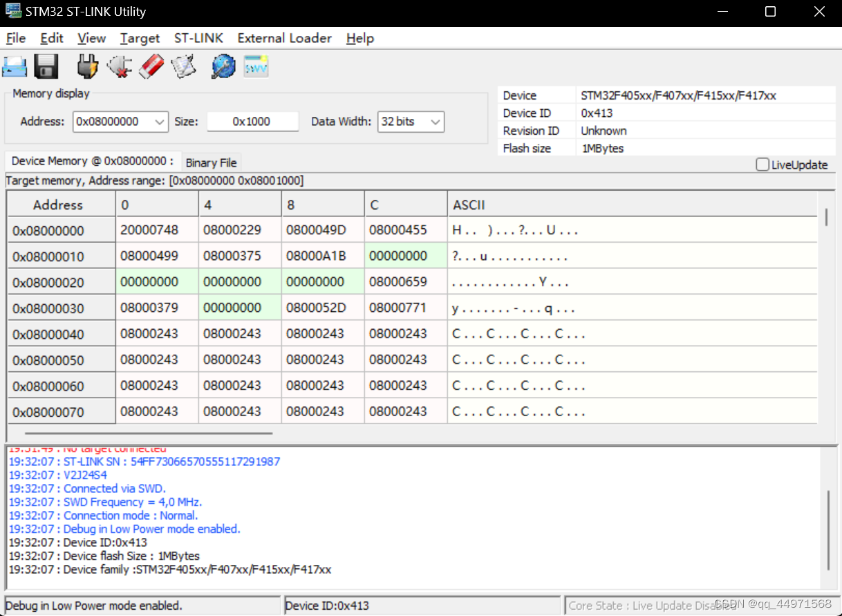842x616 pixels.
Task: Click the address row 0x08000070
Action: 62,412
